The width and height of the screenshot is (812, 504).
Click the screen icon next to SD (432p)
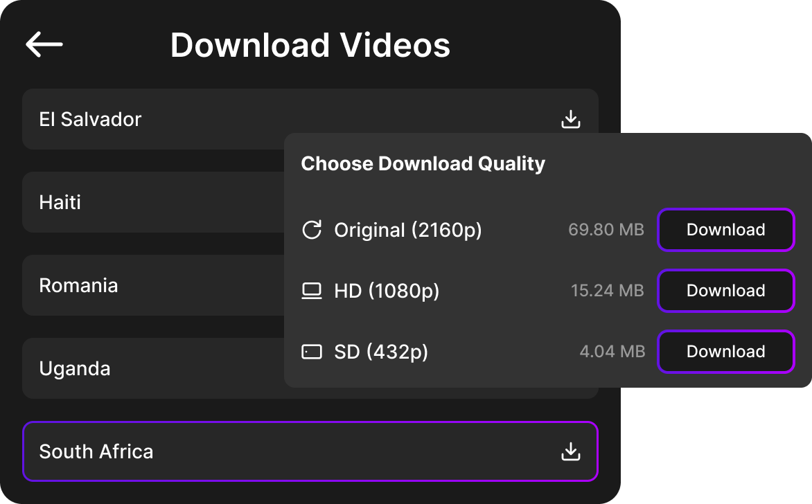point(312,352)
